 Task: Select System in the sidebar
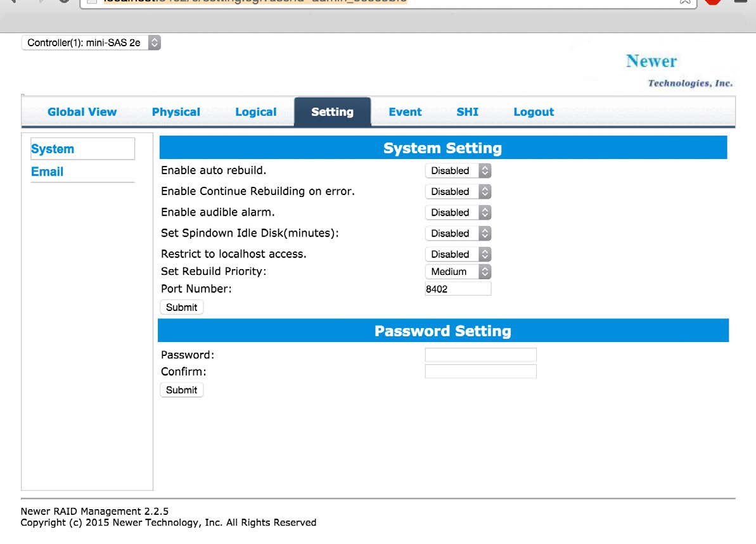click(x=53, y=149)
